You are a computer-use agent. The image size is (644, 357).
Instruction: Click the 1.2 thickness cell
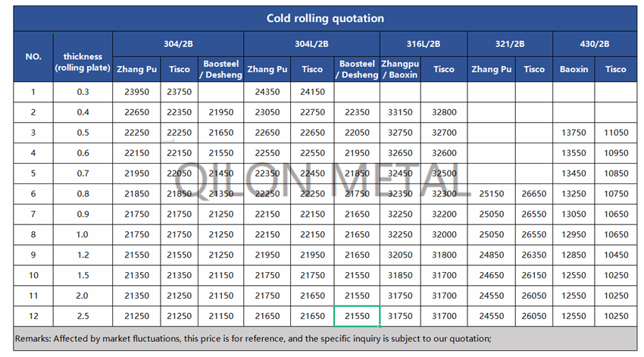click(x=83, y=255)
